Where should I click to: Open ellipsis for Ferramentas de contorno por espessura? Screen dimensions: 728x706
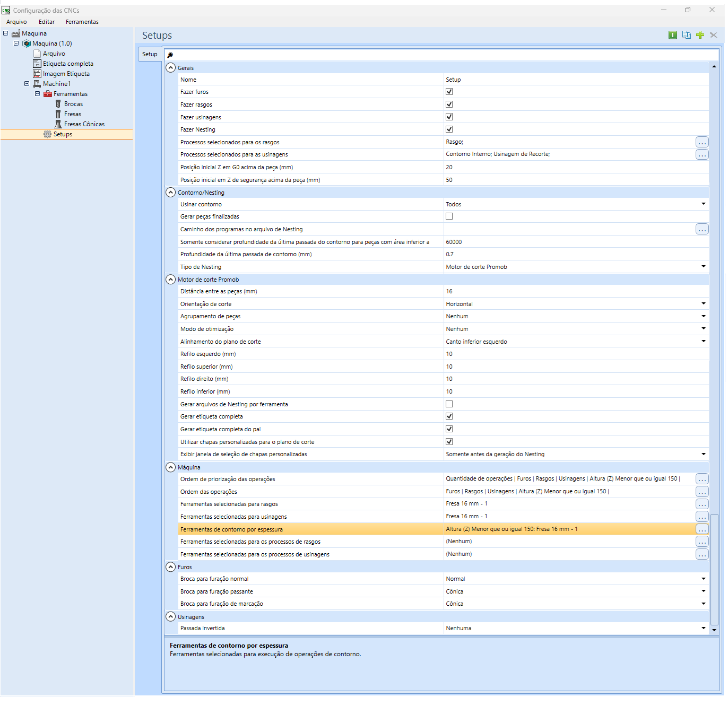[x=702, y=529]
